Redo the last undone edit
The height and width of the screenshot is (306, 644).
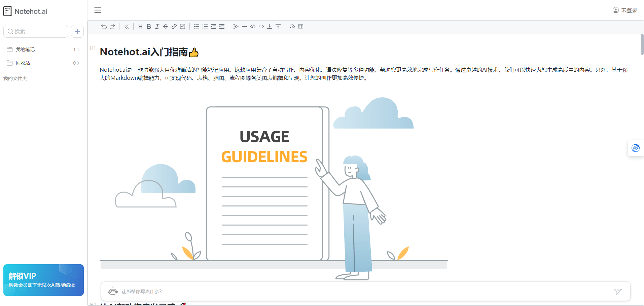click(x=112, y=27)
